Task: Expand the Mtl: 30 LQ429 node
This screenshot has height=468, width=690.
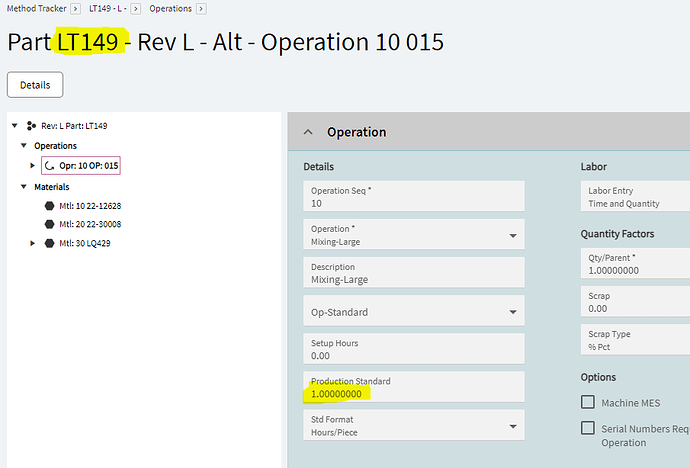Action: 32,243
